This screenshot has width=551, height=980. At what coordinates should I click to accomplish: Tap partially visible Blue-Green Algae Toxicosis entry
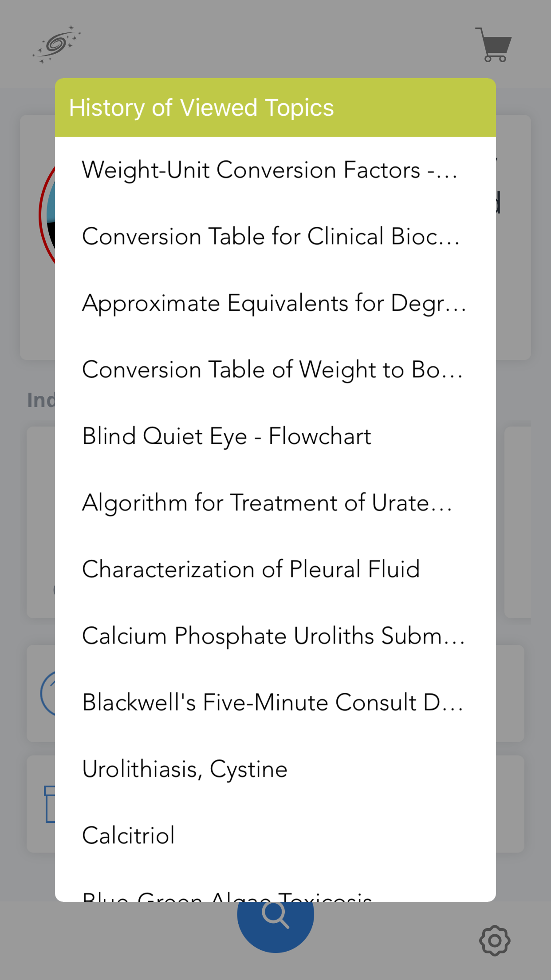227,896
